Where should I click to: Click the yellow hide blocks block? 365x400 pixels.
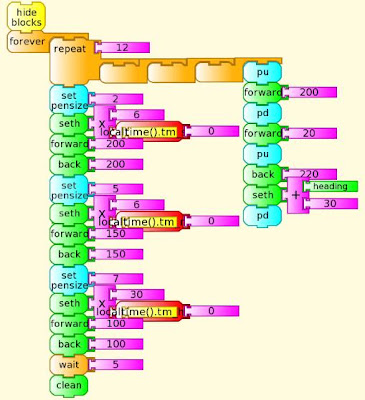point(26,17)
